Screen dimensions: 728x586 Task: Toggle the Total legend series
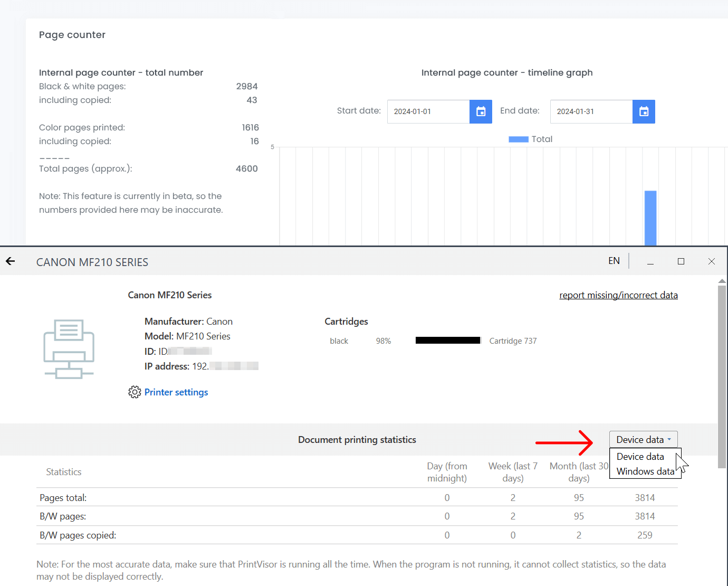pyautogui.click(x=530, y=139)
